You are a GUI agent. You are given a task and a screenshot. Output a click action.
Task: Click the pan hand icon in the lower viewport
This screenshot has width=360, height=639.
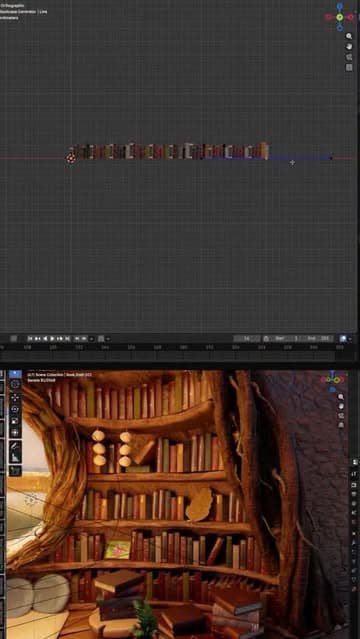coord(341,406)
